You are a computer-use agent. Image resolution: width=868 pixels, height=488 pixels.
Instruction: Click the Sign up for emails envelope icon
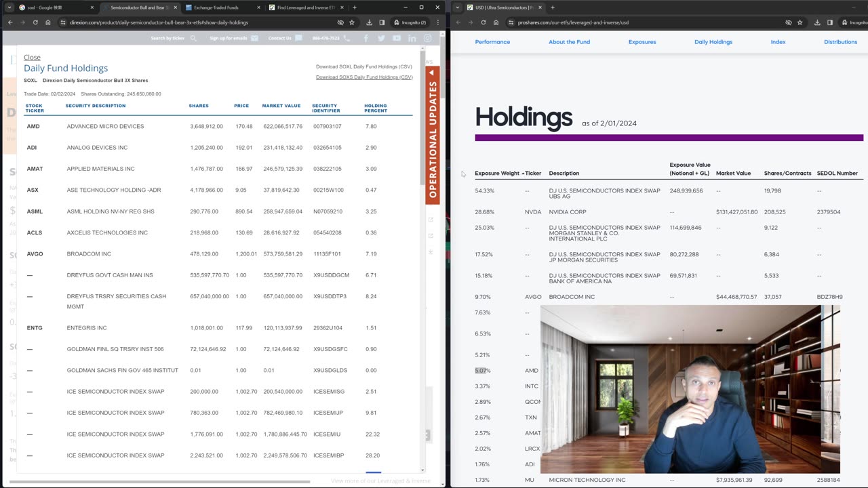pos(254,38)
